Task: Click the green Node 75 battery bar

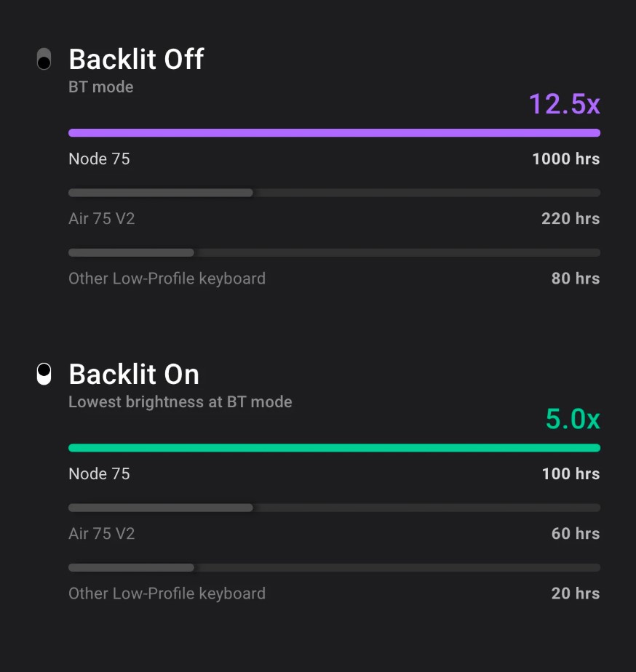Action: point(334,448)
